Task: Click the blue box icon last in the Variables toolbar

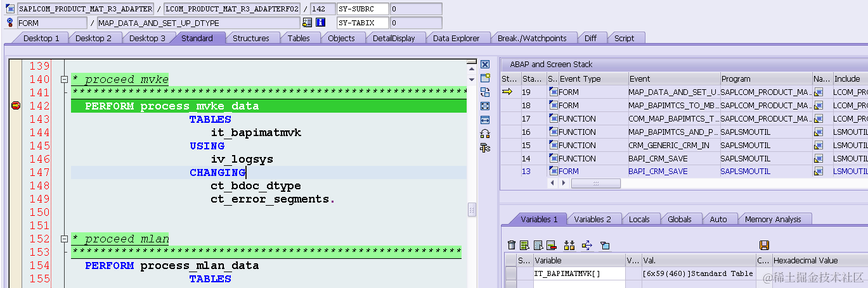Action: [x=604, y=245]
